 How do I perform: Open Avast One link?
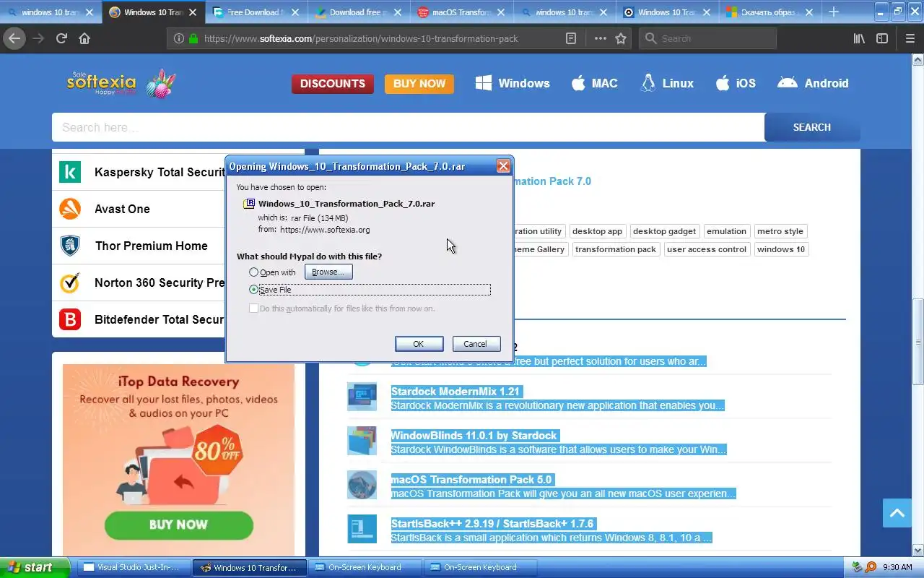(122, 209)
